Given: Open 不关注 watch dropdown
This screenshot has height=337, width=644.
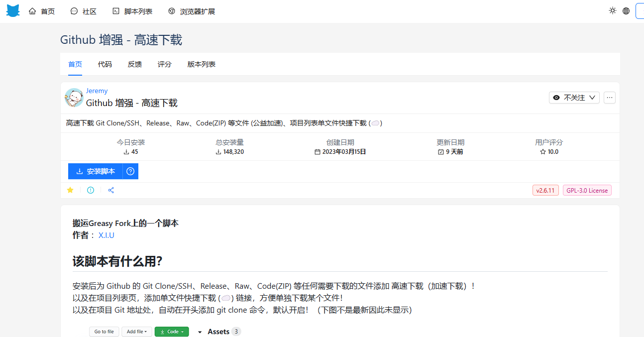Looking at the screenshot, I should point(574,98).
